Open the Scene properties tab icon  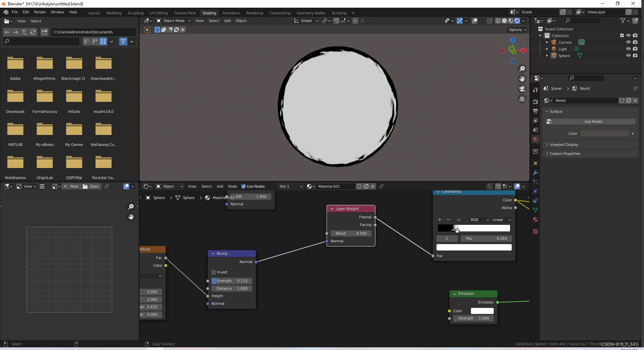pos(535,130)
